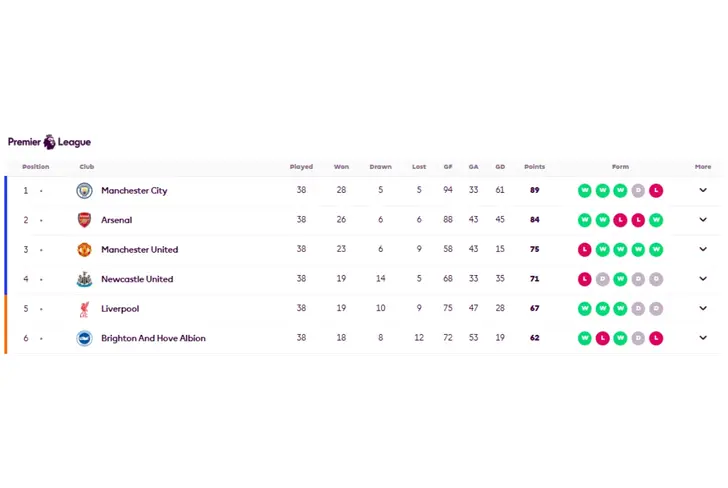Screen dimensions: 728x488
Task: Click Manchester United's first red L form badge
Action: [x=585, y=250]
